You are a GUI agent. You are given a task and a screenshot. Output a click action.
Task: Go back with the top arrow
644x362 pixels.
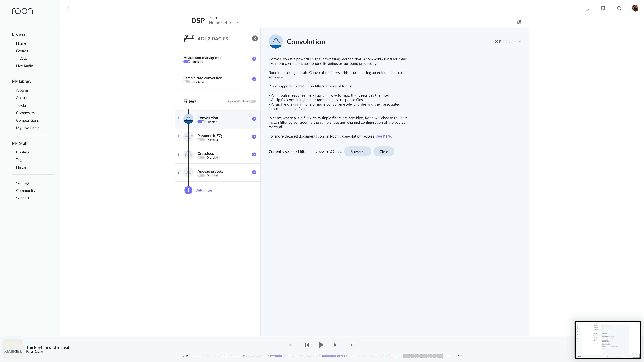click(x=68, y=8)
